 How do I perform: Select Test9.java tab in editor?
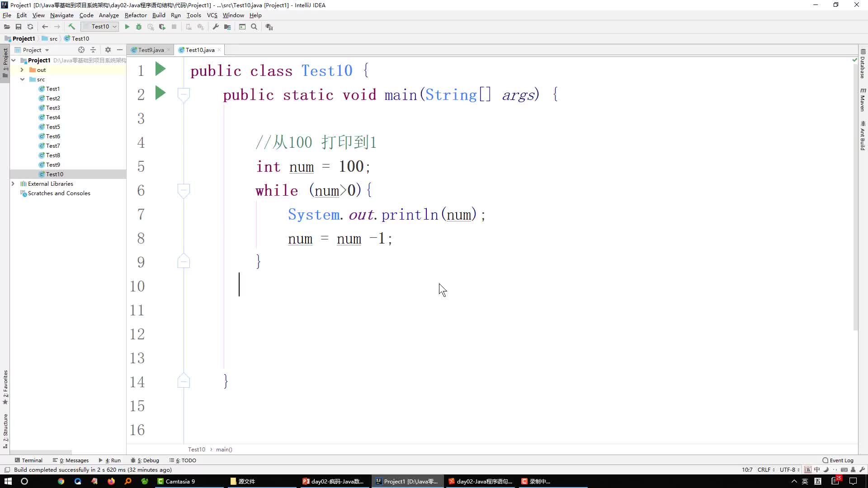point(151,49)
